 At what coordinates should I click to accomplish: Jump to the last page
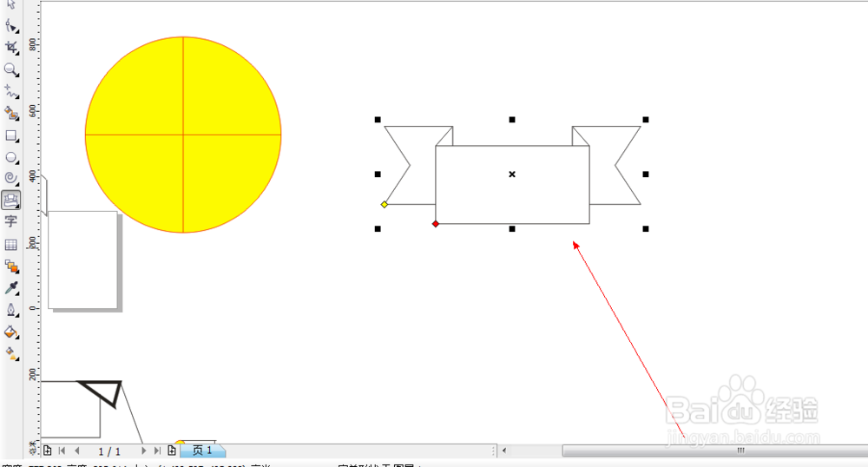[157, 451]
